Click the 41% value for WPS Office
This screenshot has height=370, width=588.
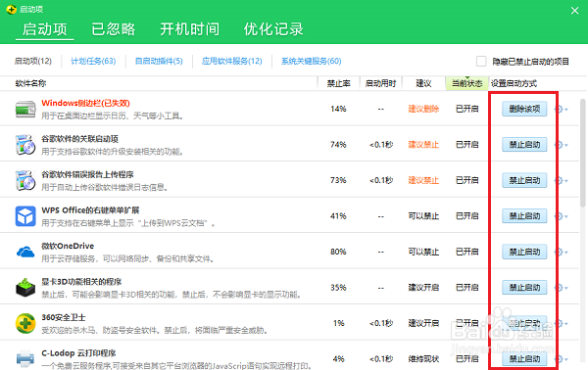pos(338,216)
